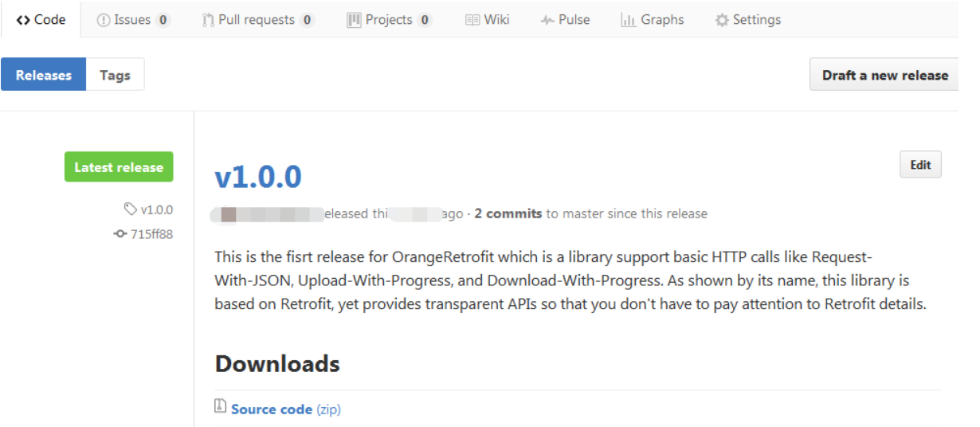Open commit 715ff88

(x=151, y=234)
